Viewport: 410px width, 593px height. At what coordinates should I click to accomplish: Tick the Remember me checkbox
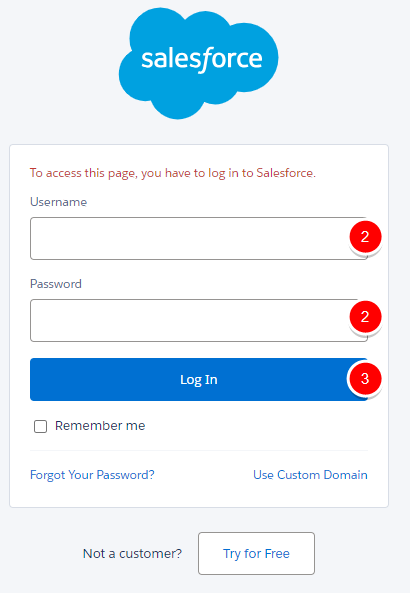coord(40,426)
